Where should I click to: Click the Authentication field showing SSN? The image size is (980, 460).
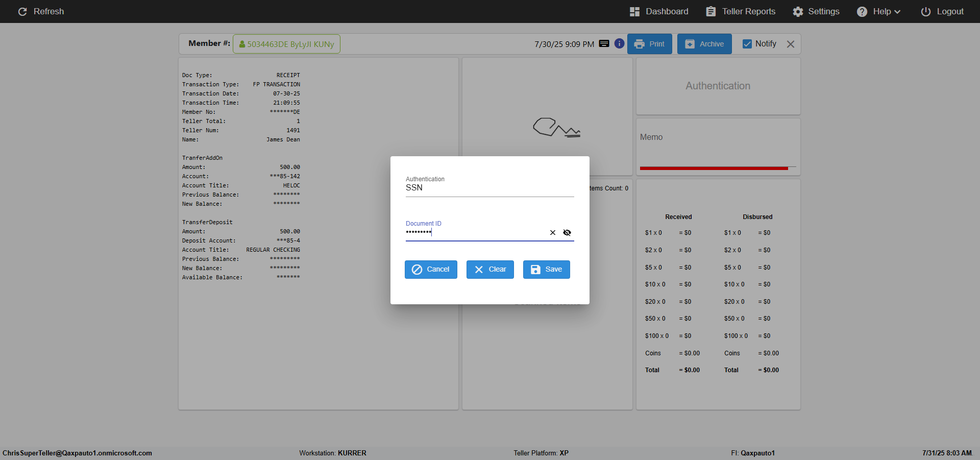tap(489, 187)
